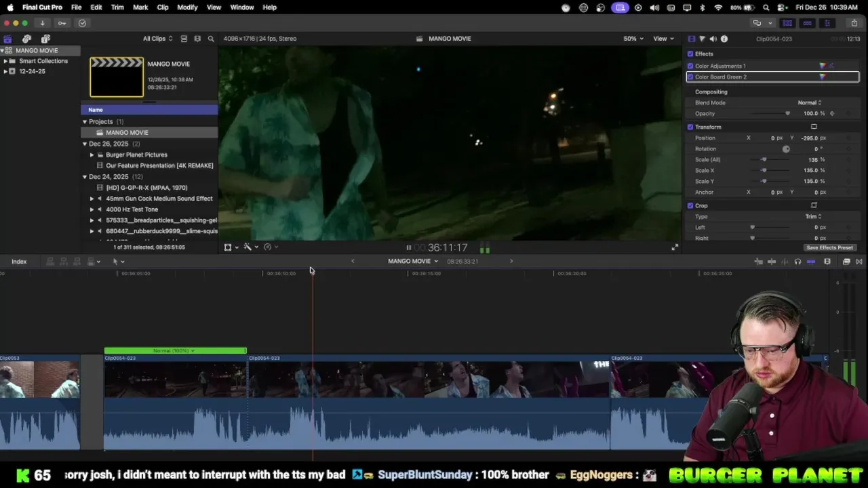Open the Crop Type Trim dropdown
Screen dimensions: 868x488
(x=813, y=216)
